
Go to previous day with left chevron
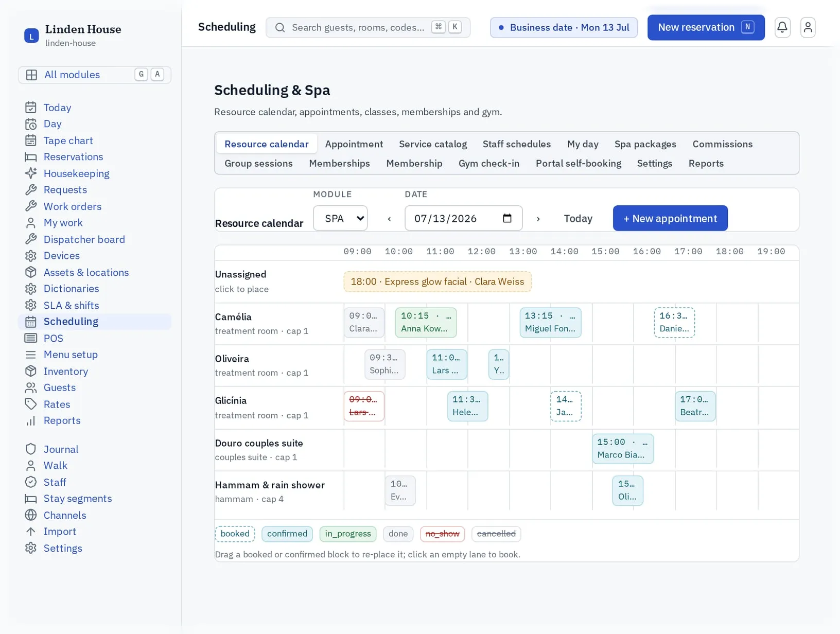click(x=390, y=219)
